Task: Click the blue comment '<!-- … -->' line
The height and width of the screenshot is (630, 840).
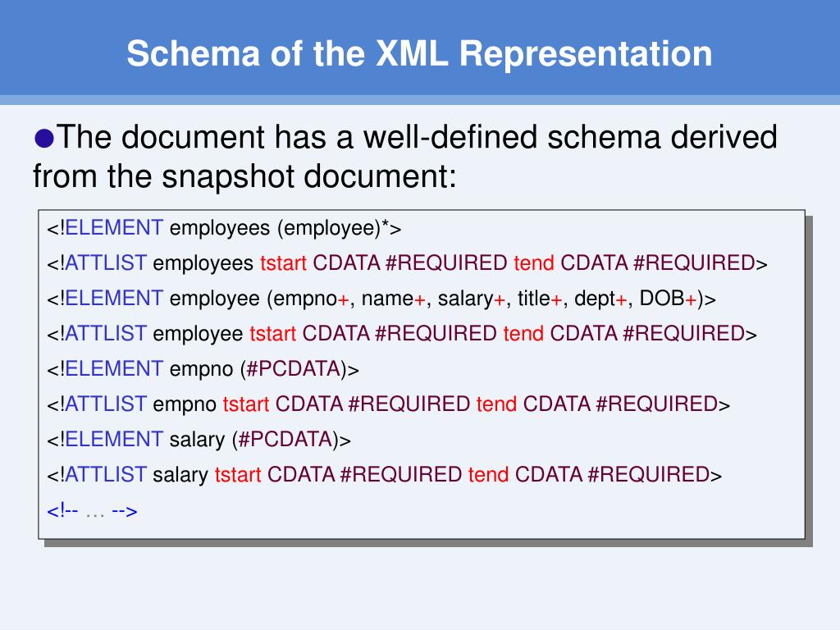Action: point(92,511)
